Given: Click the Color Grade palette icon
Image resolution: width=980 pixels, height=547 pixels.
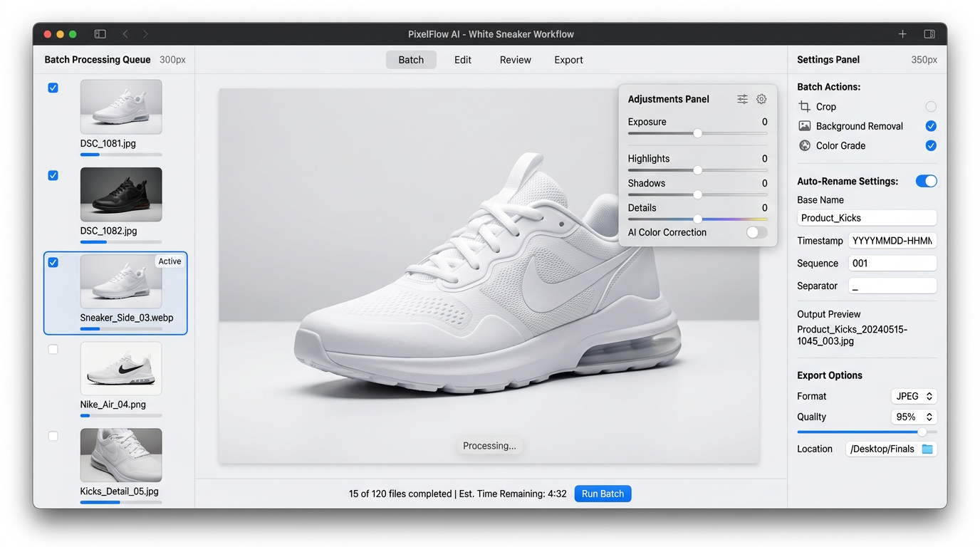Looking at the screenshot, I should [x=805, y=145].
